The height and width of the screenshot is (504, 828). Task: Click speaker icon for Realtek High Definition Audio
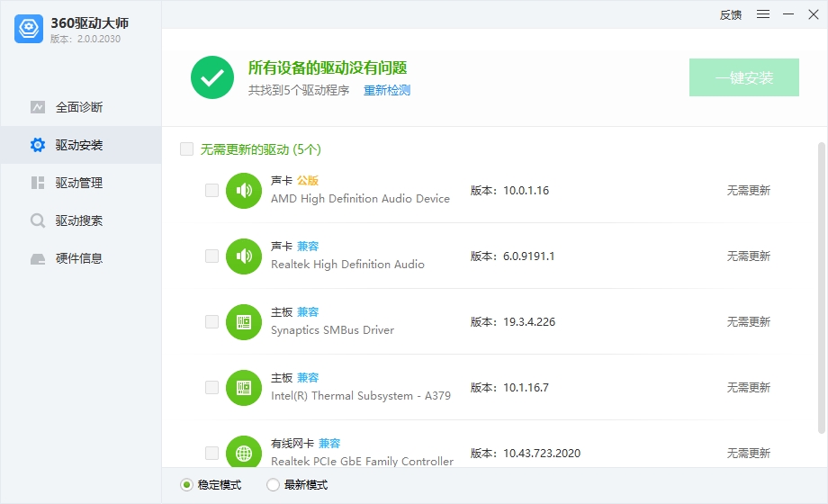(x=243, y=256)
